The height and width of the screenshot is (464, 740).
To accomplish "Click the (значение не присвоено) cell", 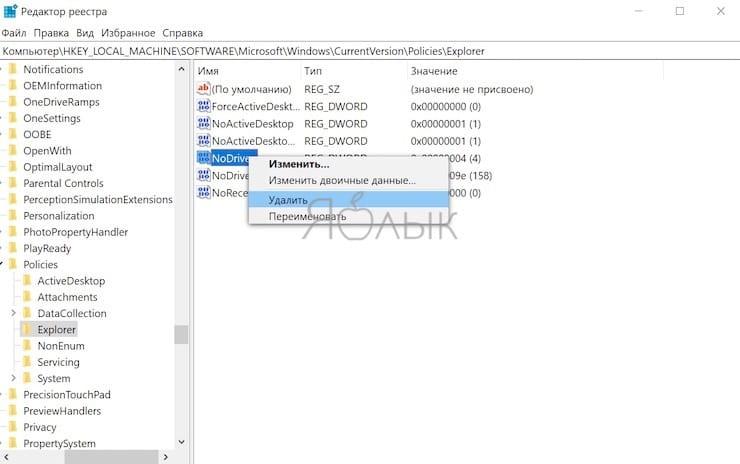I will [472, 89].
